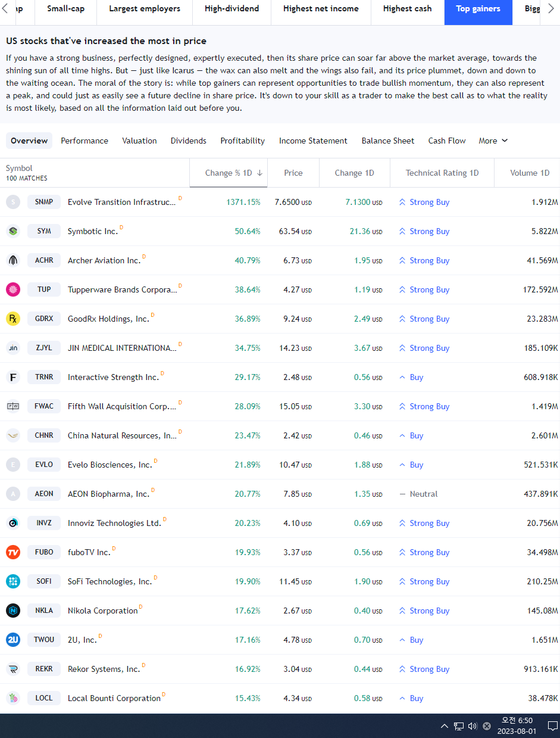Click the Evelo Biosciences logo icon

[13, 465]
